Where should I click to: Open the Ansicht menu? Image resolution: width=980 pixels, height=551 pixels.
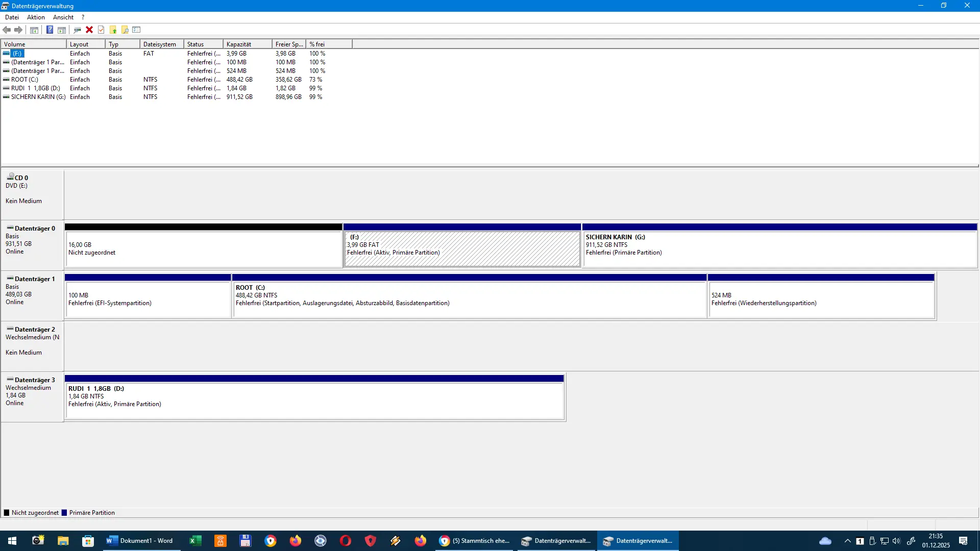pos(63,17)
